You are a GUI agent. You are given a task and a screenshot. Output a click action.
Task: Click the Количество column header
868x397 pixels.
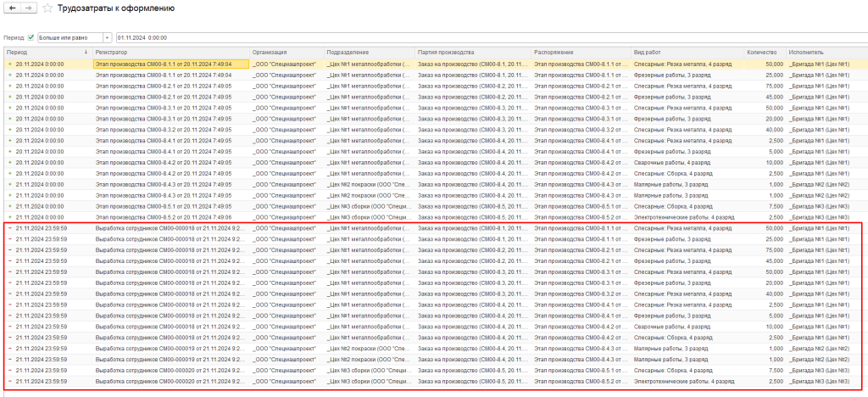765,52
